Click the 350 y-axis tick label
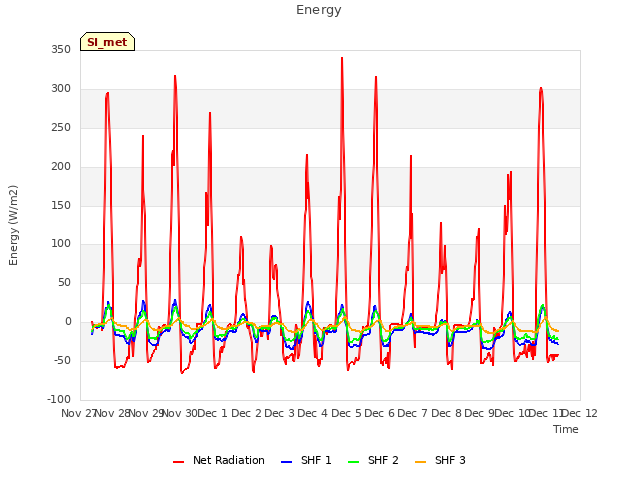The width and height of the screenshot is (640, 480). (x=61, y=50)
